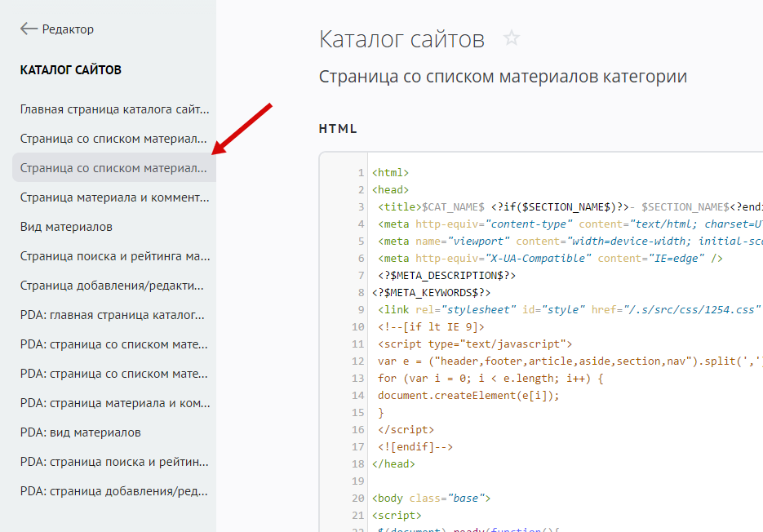Open Страница поиска и рейтинга template
The image size is (763, 532).
(114, 256)
